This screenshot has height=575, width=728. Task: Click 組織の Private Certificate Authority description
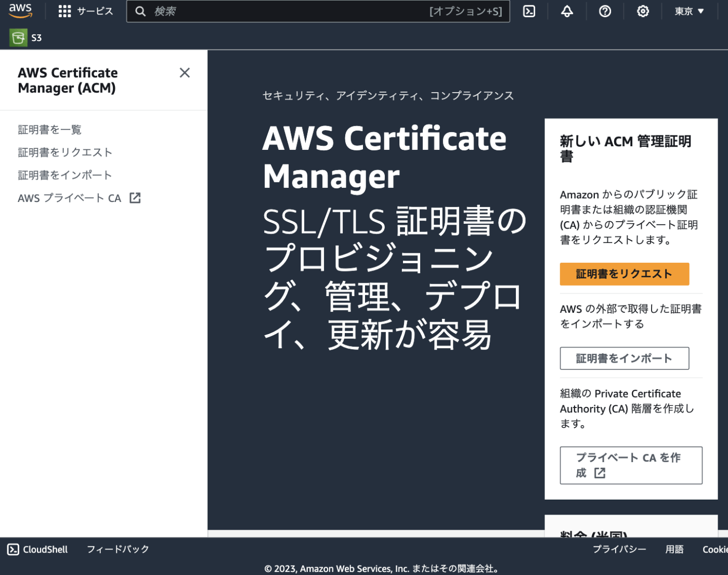[x=627, y=408]
